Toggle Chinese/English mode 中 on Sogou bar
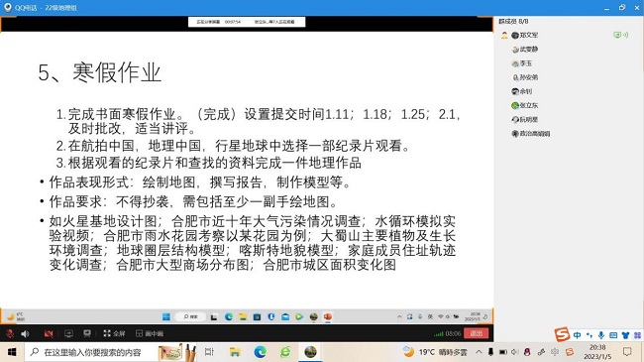This screenshot has height=362, width=644. pyautogui.click(x=577, y=335)
